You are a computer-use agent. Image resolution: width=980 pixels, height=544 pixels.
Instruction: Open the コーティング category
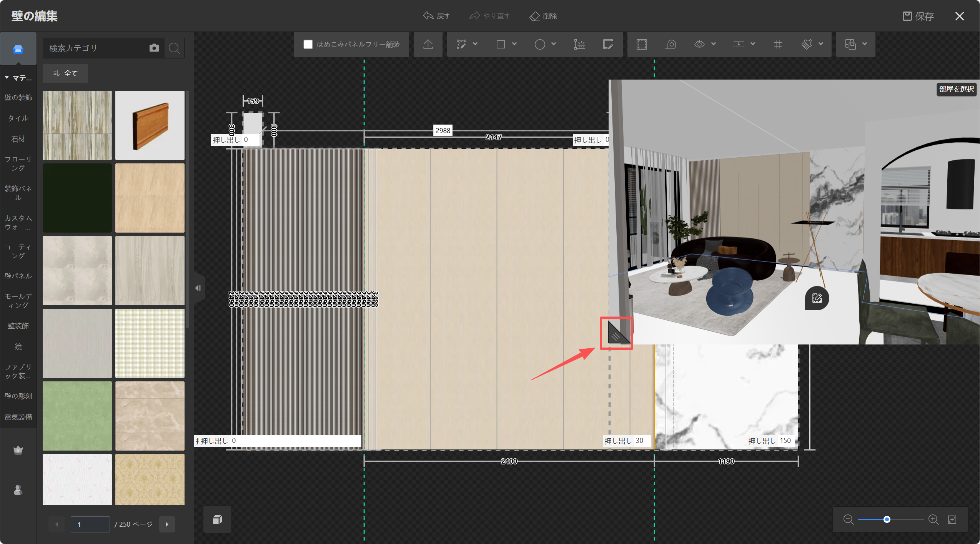pyautogui.click(x=18, y=251)
